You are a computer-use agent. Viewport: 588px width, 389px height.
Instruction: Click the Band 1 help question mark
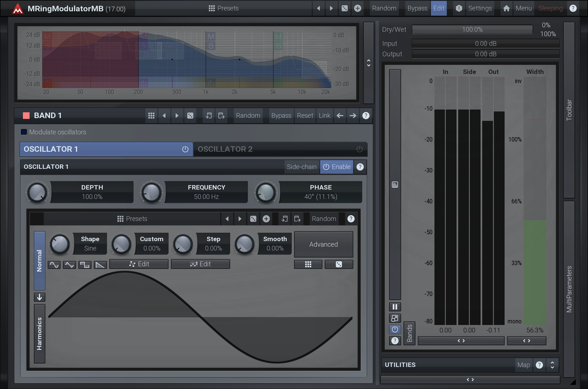tap(366, 116)
